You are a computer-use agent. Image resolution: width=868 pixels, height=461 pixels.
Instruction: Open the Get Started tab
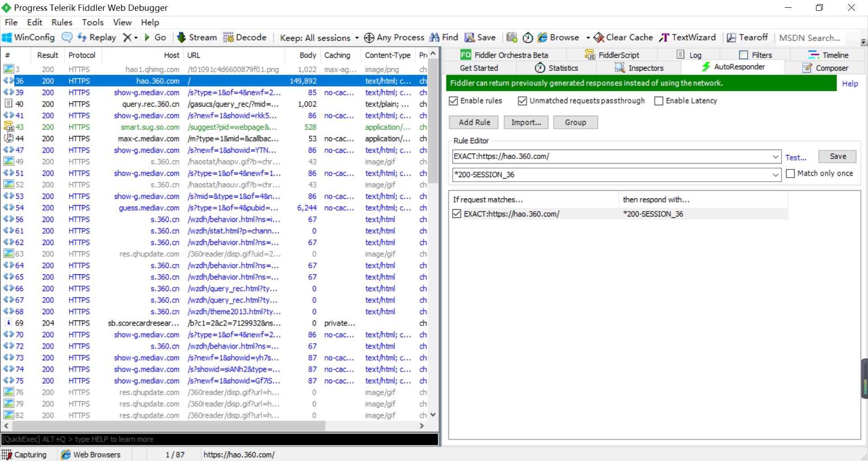tap(479, 68)
